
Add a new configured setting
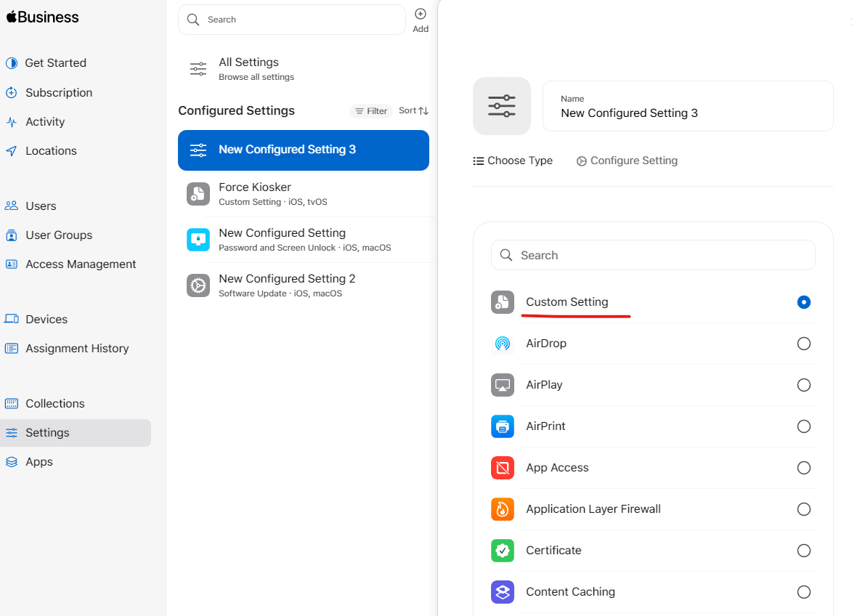pos(421,20)
